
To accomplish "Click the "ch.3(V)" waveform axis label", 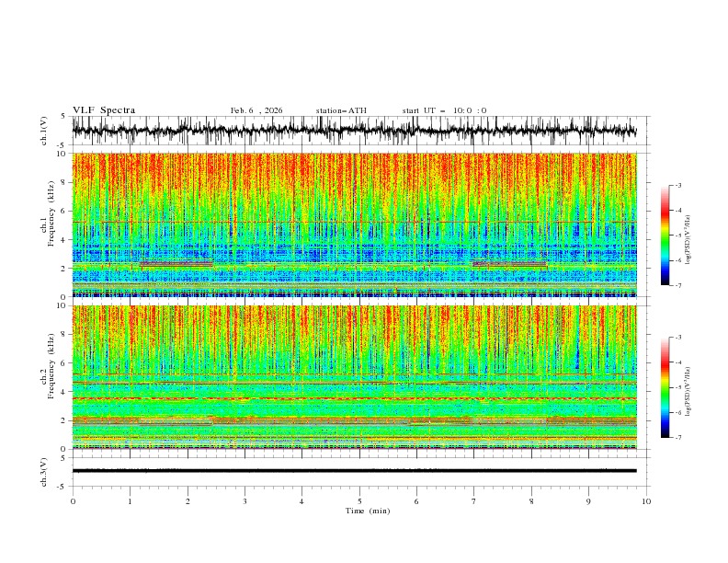I will [x=44, y=472].
